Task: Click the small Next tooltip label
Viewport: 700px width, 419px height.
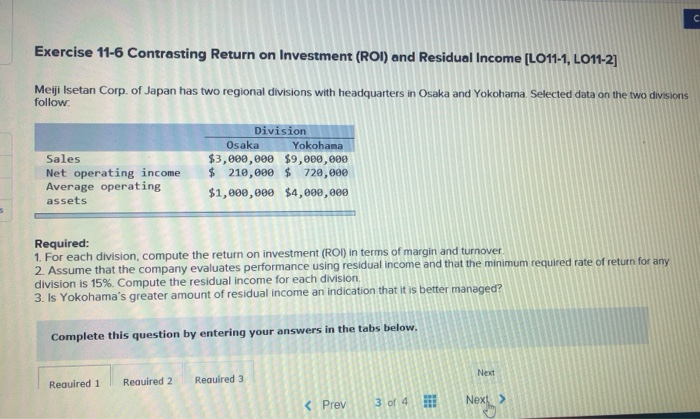Action: tap(486, 373)
